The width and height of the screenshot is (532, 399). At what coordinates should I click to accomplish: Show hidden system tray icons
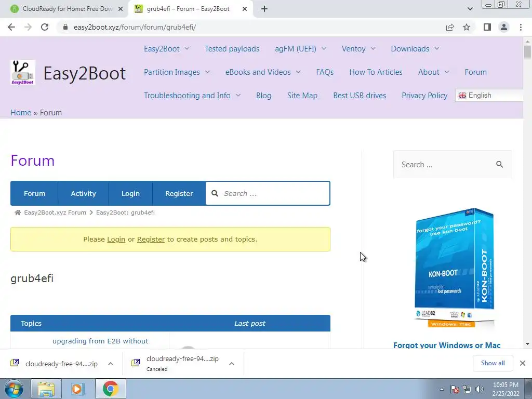click(442, 389)
